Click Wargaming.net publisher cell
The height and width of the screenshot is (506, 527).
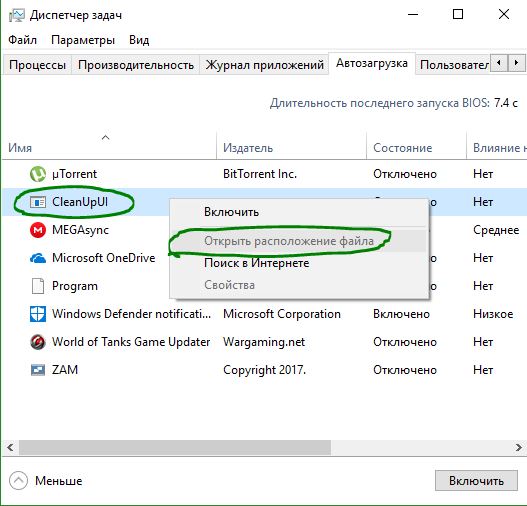coord(264,342)
